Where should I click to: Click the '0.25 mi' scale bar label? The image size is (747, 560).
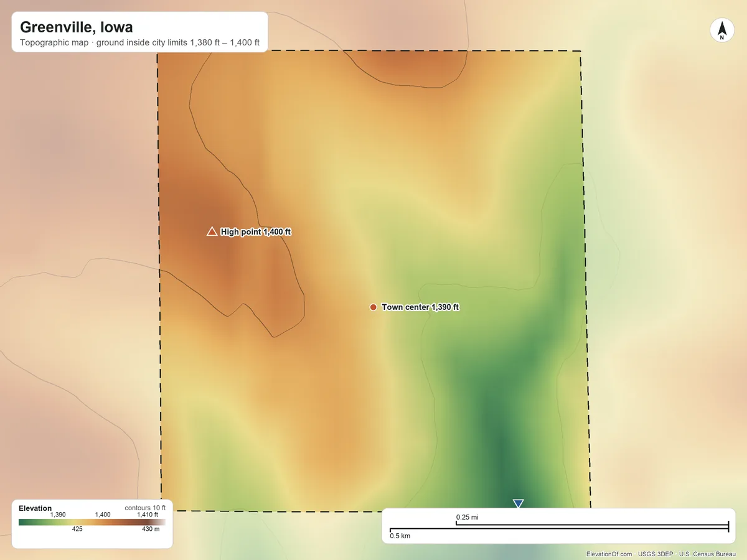(x=467, y=518)
